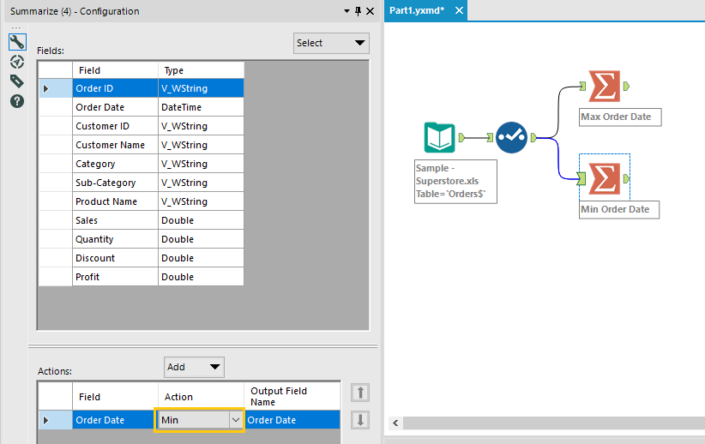Click the Order Date output field name cell
This screenshot has width=705, height=444.
292,420
